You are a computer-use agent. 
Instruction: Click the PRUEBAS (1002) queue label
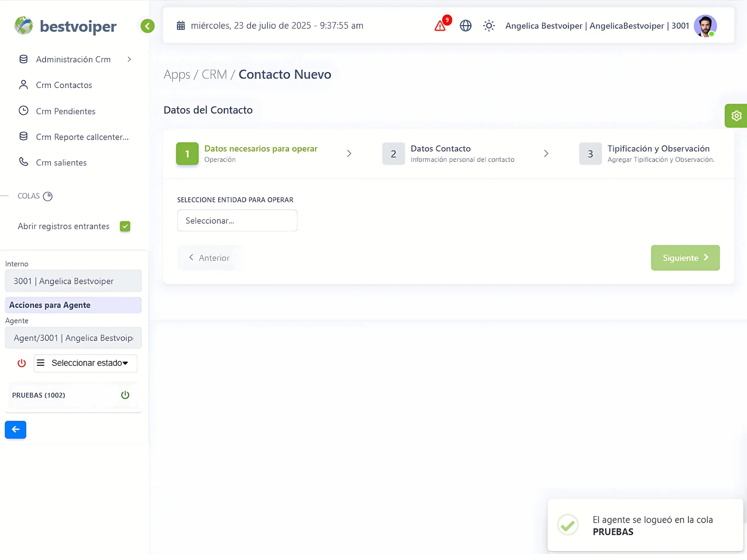pyautogui.click(x=38, y=395)
